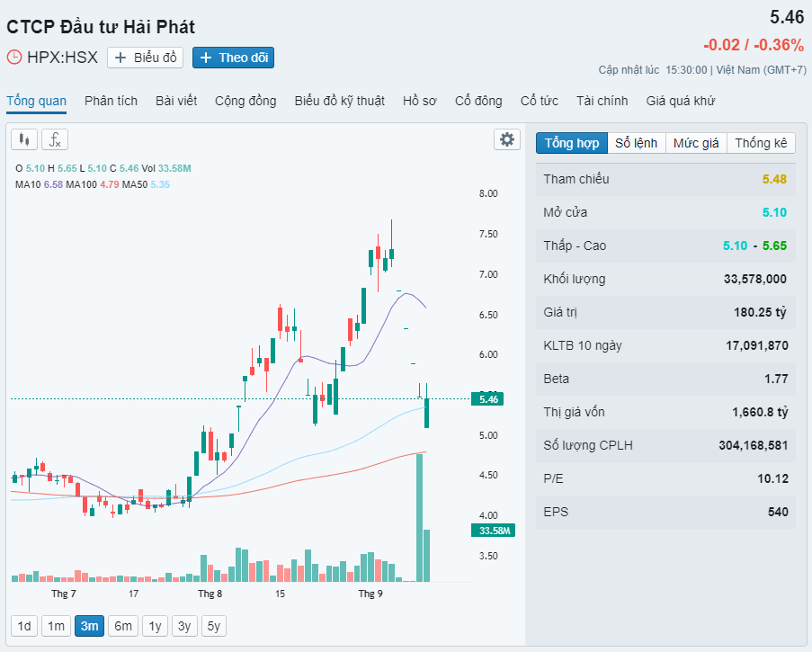Image resolution: width=812 pixels, height=652 pixels.
Task: Click the EPS value 540
Action: click(x=777, y=513)
